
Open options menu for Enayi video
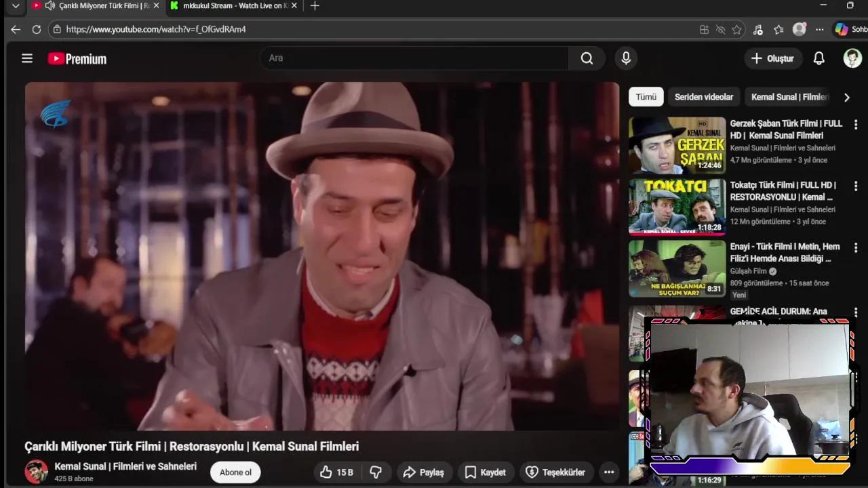pos(856,247)
